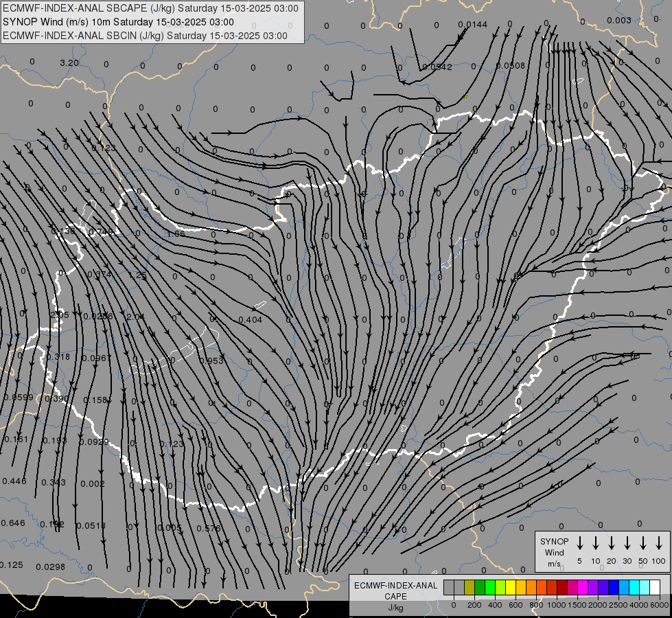The image size is (672, 618).
Task: Click the 0.0599 value on map
Action: point(18,397)
